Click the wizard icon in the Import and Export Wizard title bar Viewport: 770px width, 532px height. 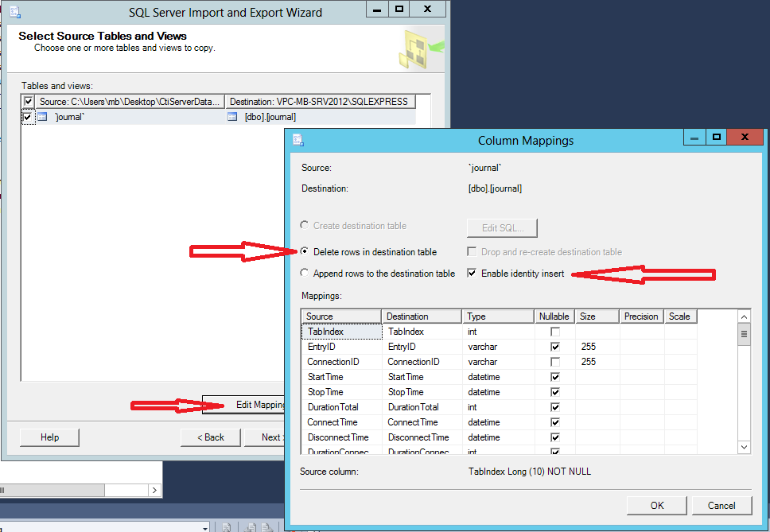[x=14, y=12]
